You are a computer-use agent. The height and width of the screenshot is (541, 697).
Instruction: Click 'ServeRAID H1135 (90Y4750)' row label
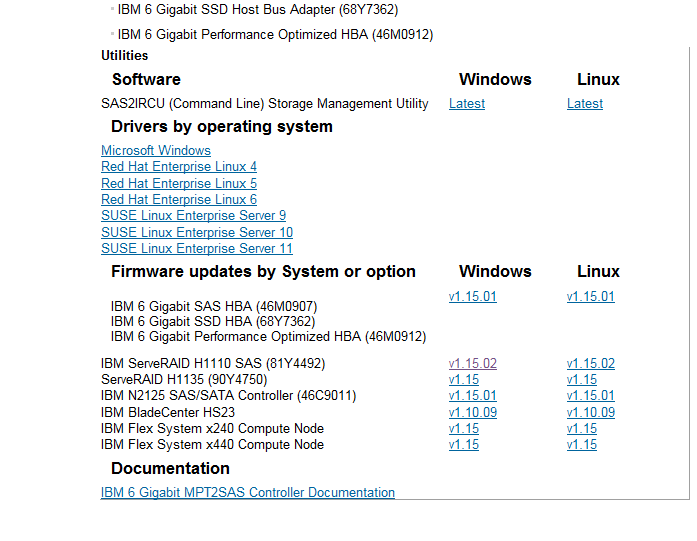coord(184,380)
